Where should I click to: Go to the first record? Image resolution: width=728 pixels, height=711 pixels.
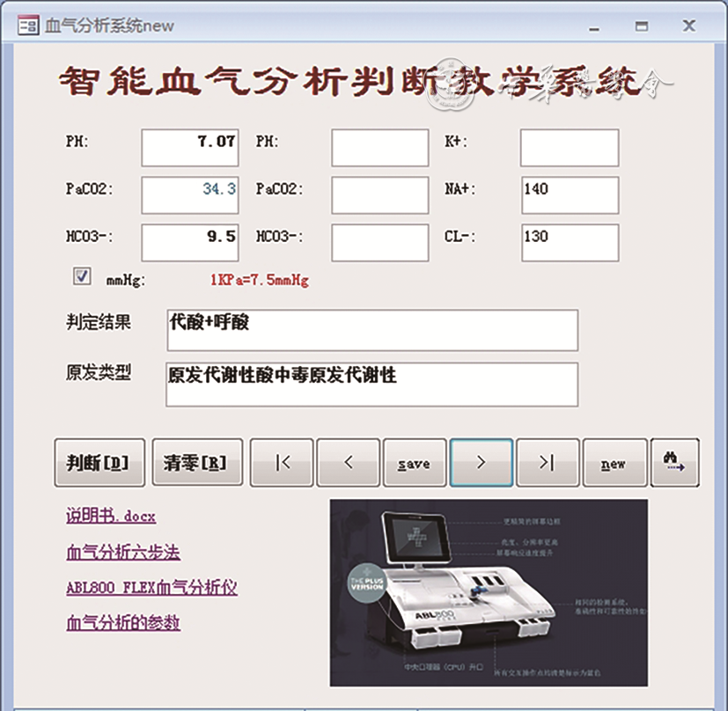[283, 463]
